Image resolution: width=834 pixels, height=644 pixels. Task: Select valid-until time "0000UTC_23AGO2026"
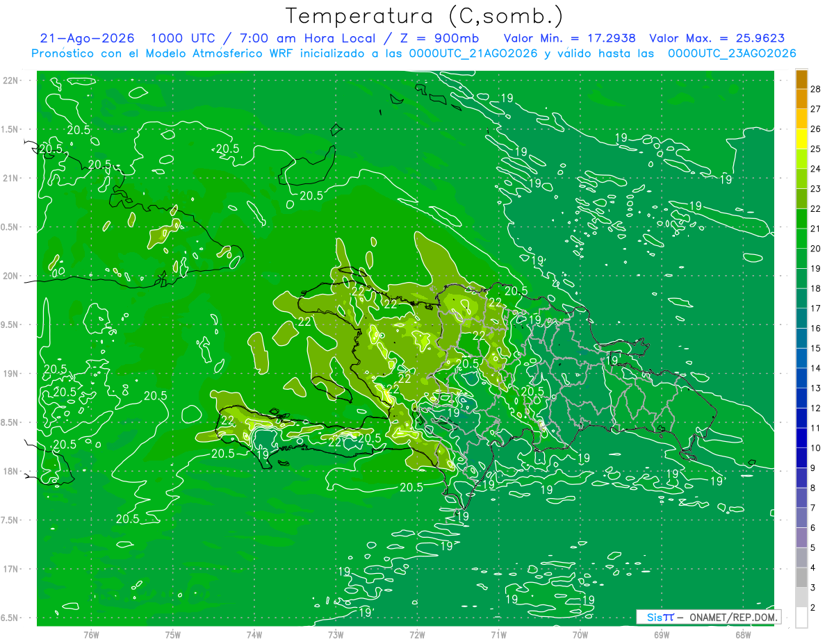coord(732,53)
